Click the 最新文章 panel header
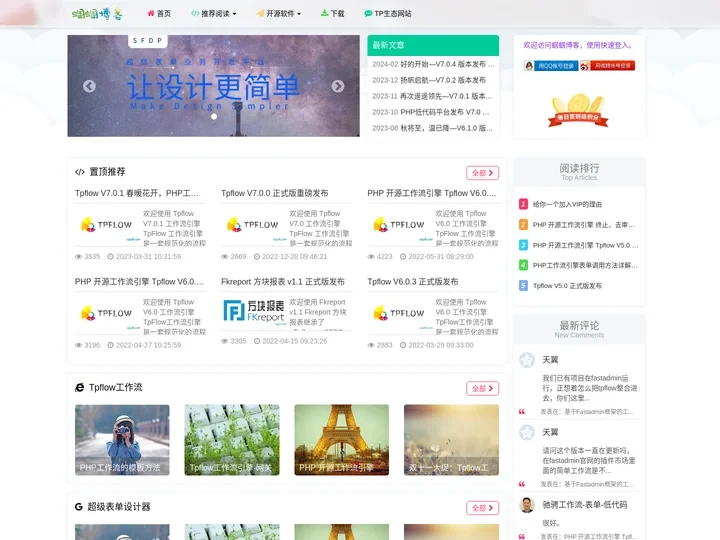This screenshot has width=720, height=540. [x=433, y=45]
